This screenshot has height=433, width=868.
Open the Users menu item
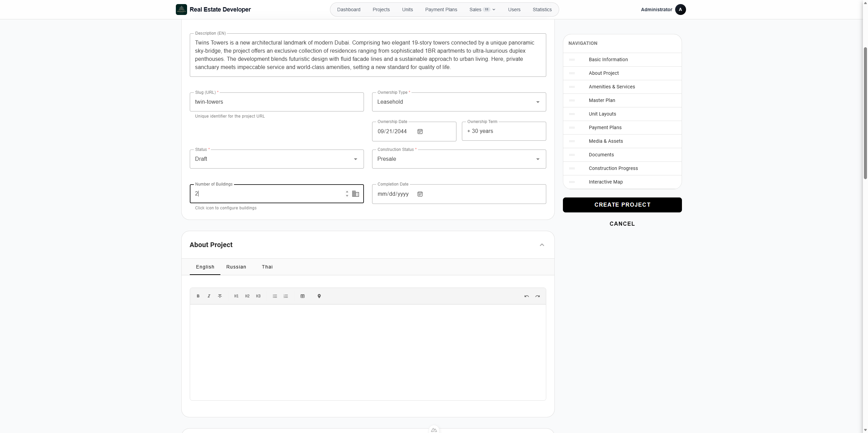point(514,10)
